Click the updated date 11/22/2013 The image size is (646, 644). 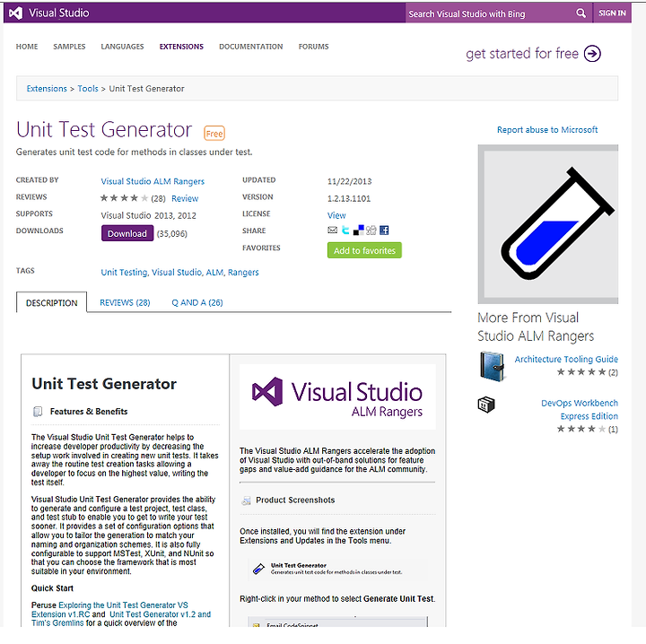click(x=349, y=181)
